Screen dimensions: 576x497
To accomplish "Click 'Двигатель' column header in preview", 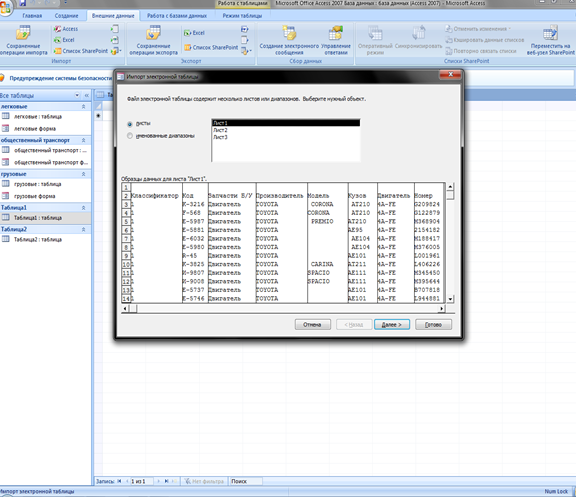I will (394, 196).
